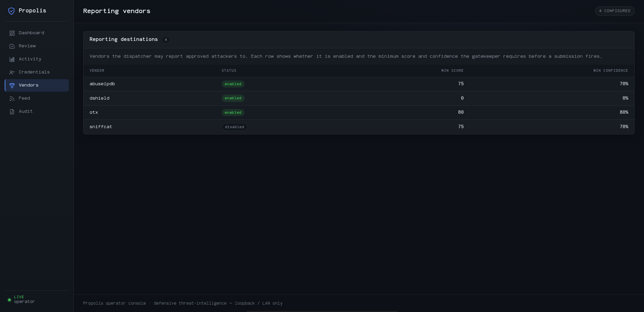Select the Vendors nav item
This screenshot has width=644, height=312.
37,85
